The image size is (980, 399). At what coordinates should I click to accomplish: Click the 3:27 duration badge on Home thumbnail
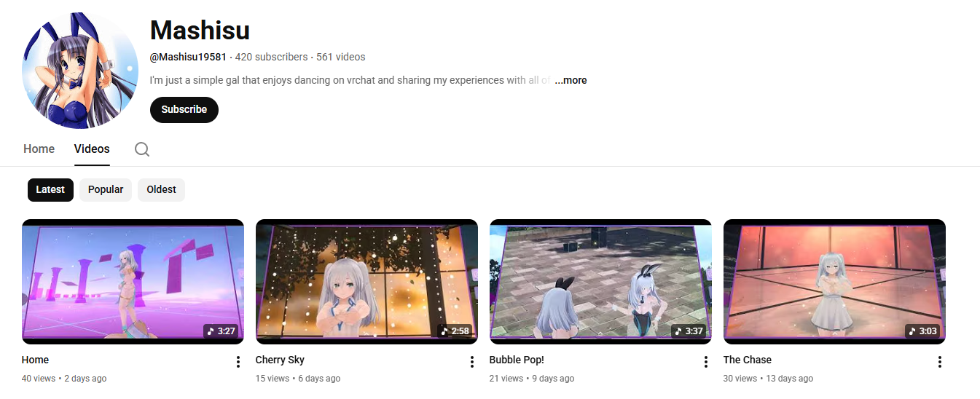point(221,331)
